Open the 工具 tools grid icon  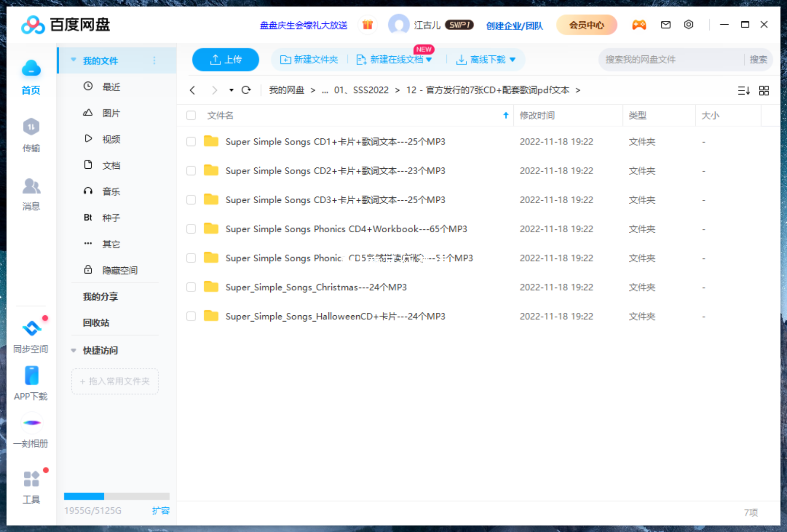[x=31, y=479]
